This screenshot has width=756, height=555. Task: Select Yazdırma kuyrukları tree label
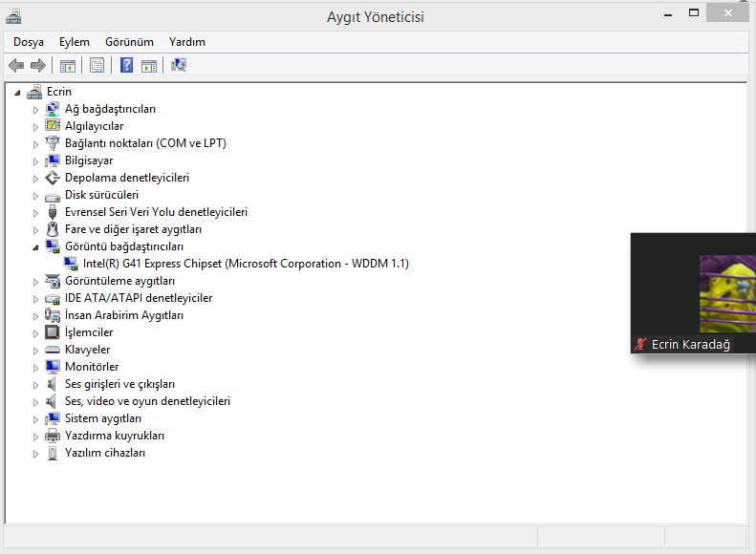pyautogui.click(x=115, y=436)
